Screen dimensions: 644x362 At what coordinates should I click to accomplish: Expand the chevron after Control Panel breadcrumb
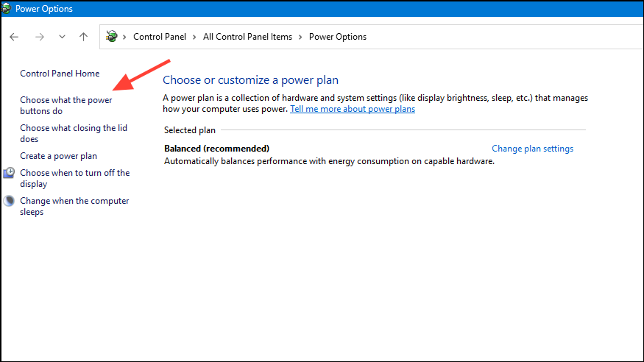click(194, 37)
